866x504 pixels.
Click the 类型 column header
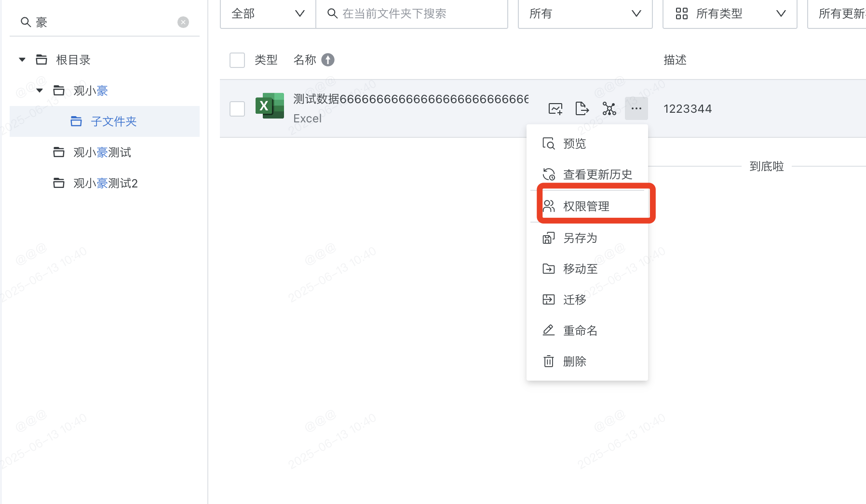266,60
